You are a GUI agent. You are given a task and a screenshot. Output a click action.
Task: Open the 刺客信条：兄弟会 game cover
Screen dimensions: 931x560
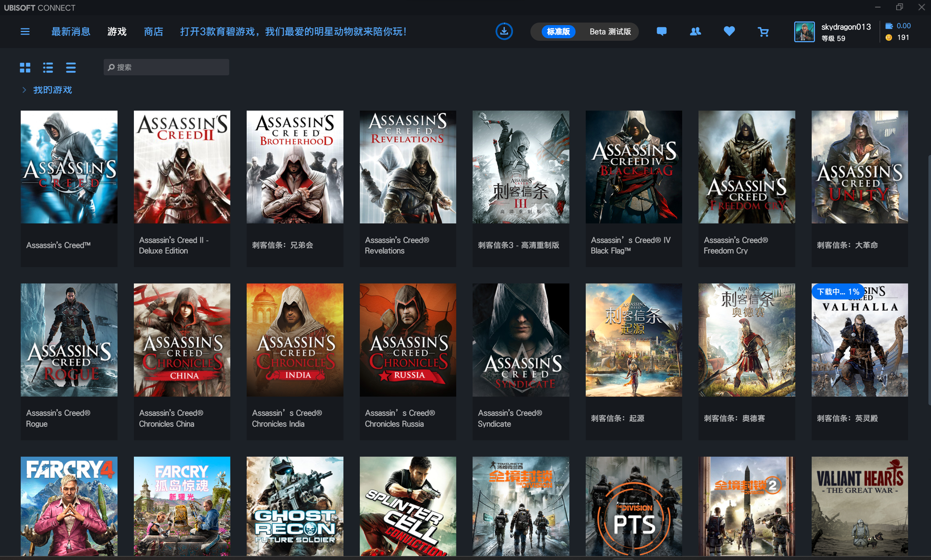click(295, 167)
